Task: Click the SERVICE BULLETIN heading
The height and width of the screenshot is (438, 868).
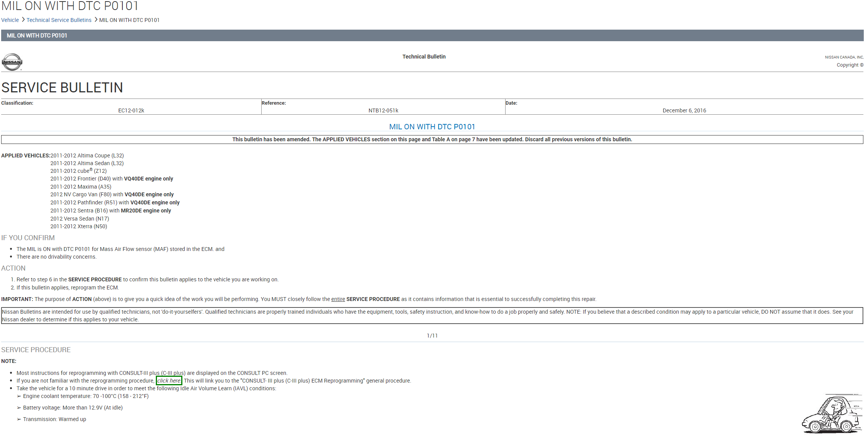Action: 62,88
